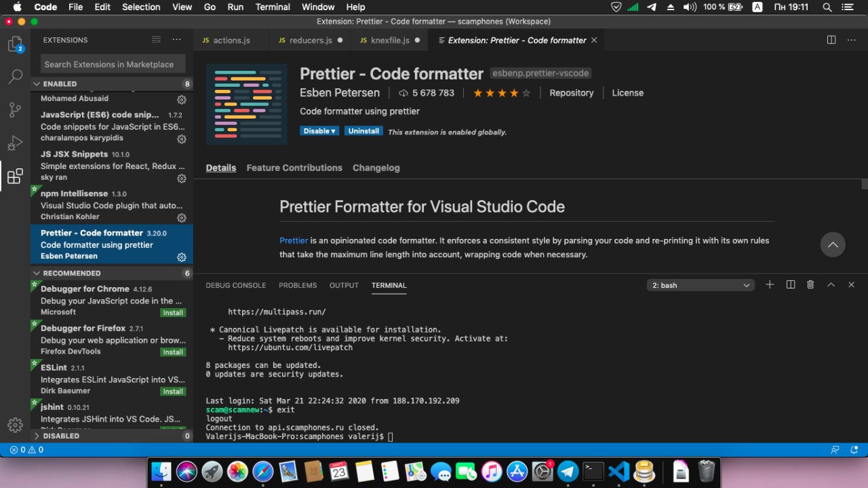Kill terminal using trash icon

pyautogui.click(x=810, y=285)
